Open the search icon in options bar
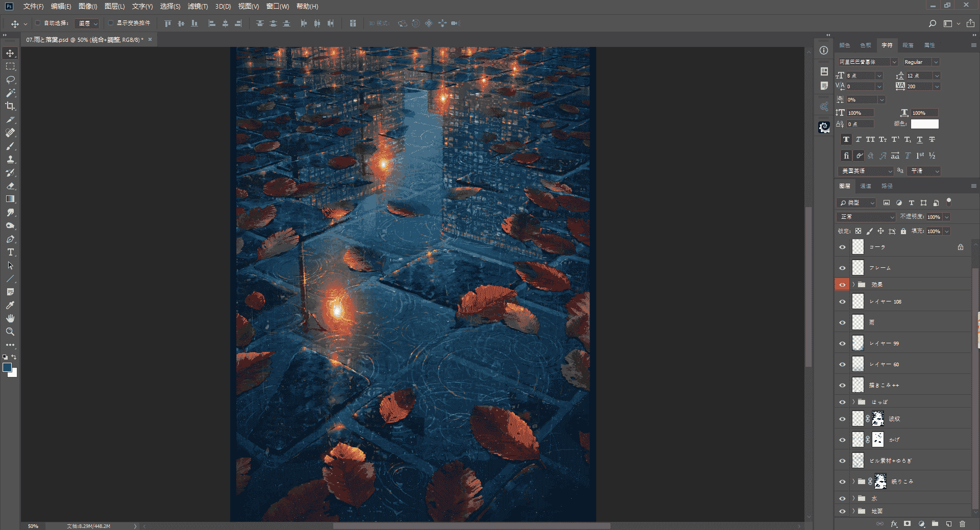980x530 pixels. tap(932, 23)
